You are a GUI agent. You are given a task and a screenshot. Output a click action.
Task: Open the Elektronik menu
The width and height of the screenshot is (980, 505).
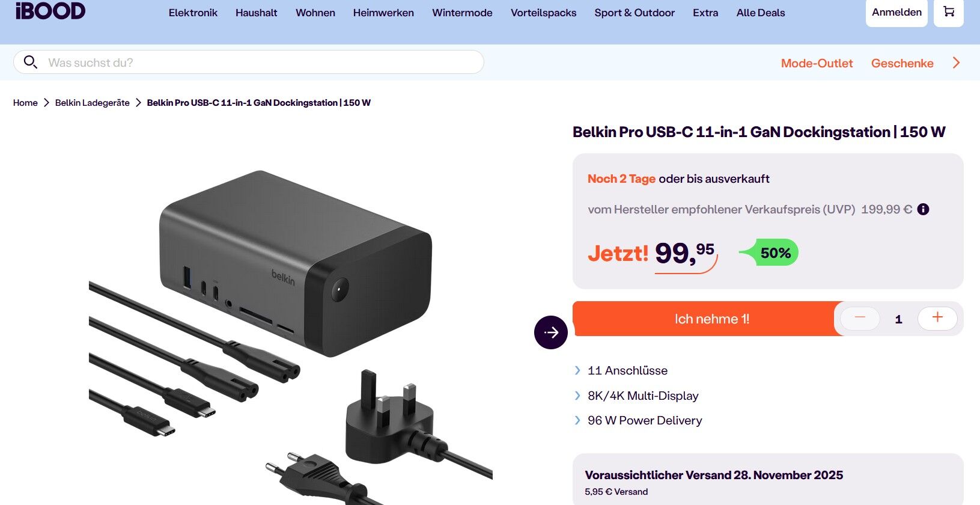pos(193,13)
